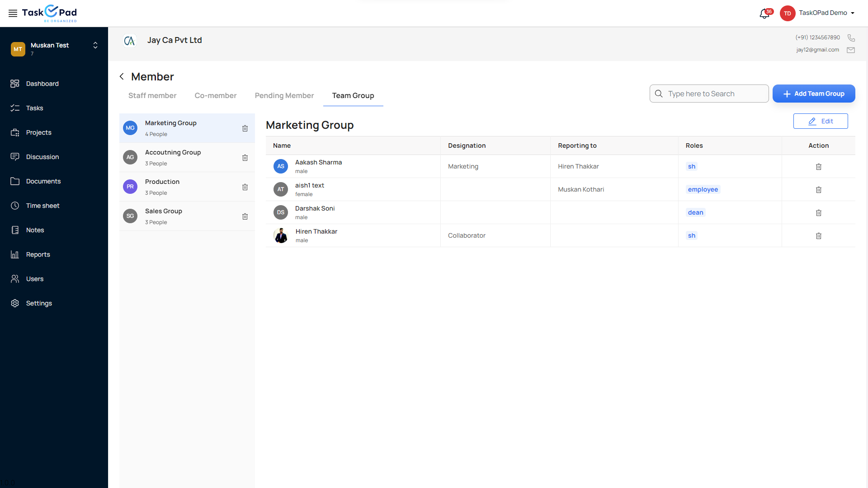
Task: Delete the Accounting Group via trash icon
Action: [x=245, y=158]
